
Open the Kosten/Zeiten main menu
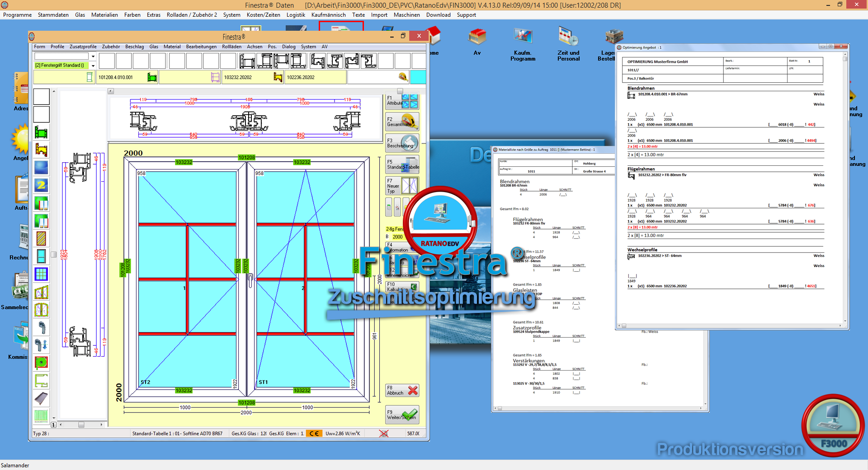point(264,15)
